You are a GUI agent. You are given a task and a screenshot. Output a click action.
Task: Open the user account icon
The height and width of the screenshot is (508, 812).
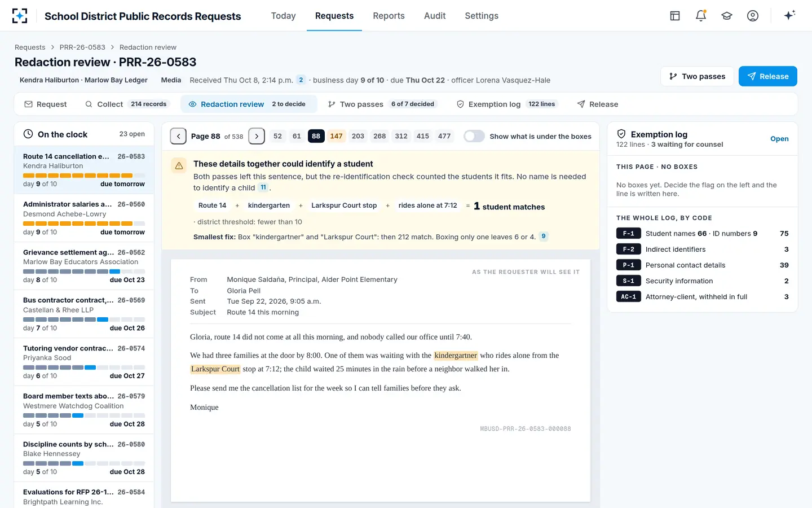coord(753,16)
